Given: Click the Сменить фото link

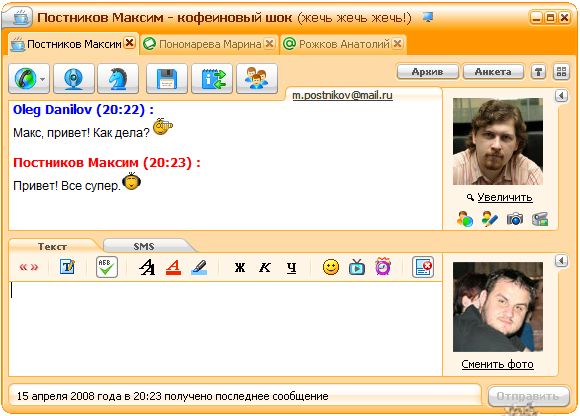Looking at the screenshot, I should [x=497, y=364].
